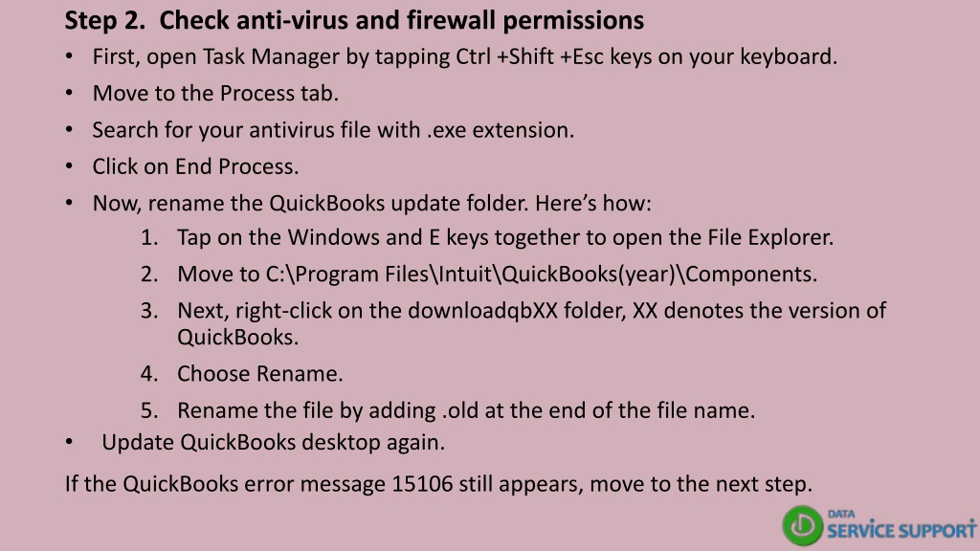The width and height of the screenshot is (980, 551).
Task: Click the .old file name instruction
Action: pos(466,410)
